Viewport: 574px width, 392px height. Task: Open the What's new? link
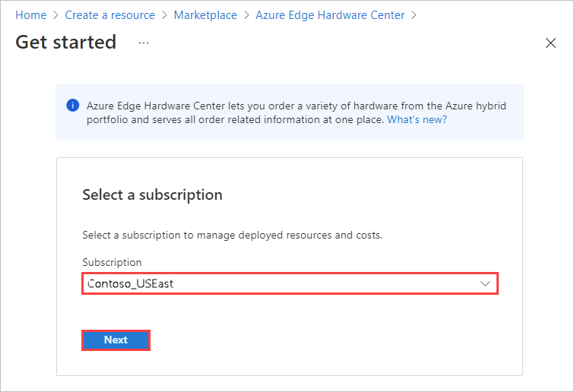[x=417, y=120]
